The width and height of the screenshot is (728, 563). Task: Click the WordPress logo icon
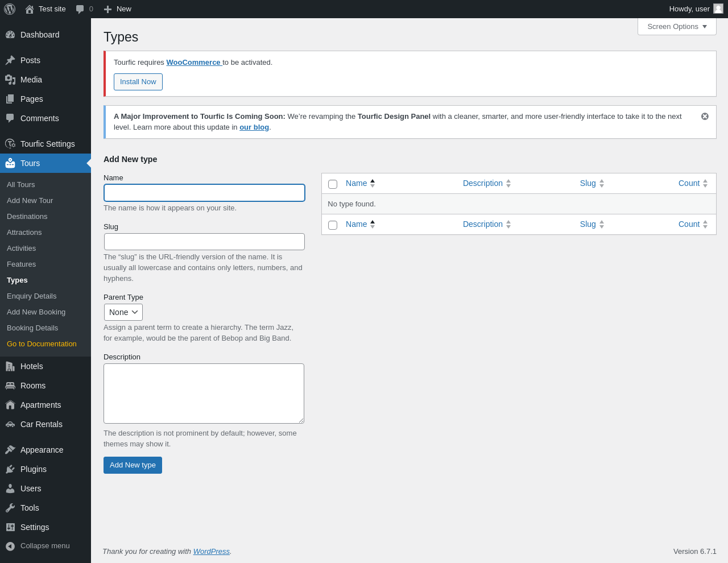(10, 9)
